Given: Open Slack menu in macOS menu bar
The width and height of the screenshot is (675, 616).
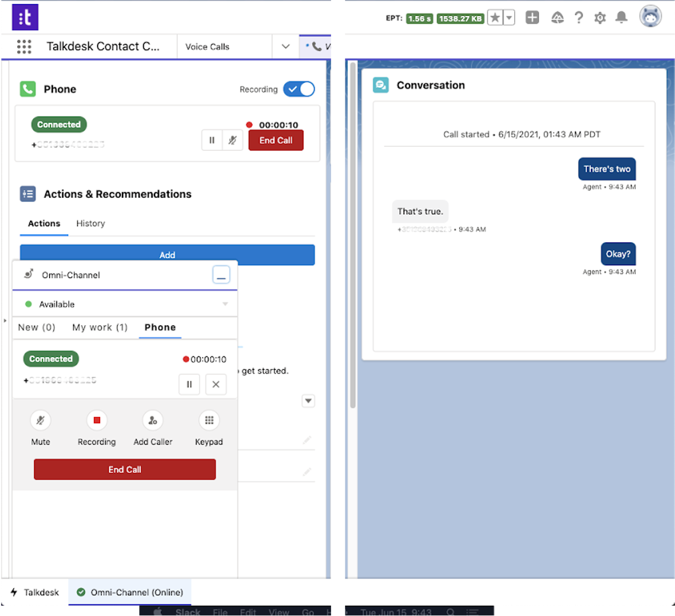Looking at the screenshot, I should coord(188,612).
